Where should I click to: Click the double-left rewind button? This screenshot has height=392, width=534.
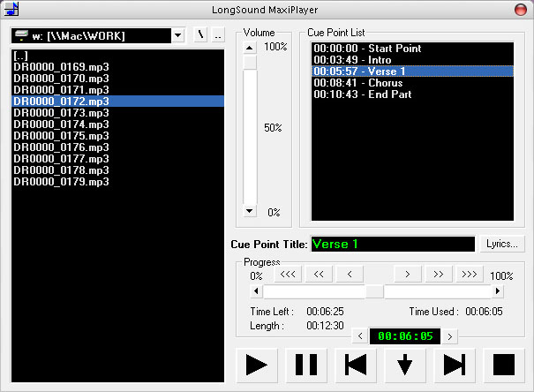point(318,275)
